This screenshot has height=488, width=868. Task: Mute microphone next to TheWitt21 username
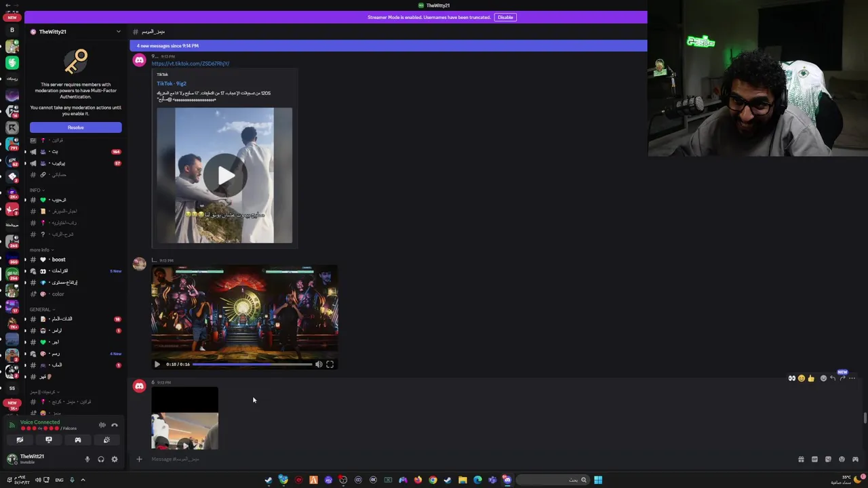pos(87,459)
